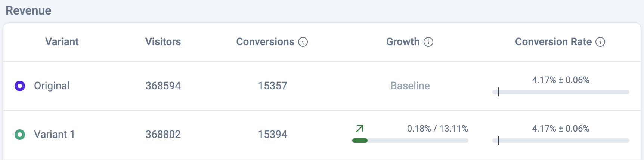Click the Variant 1 conversions value 15394
The height and width of the screenshot is (160, 644).
pyautogui.click(x=273, y=135)
